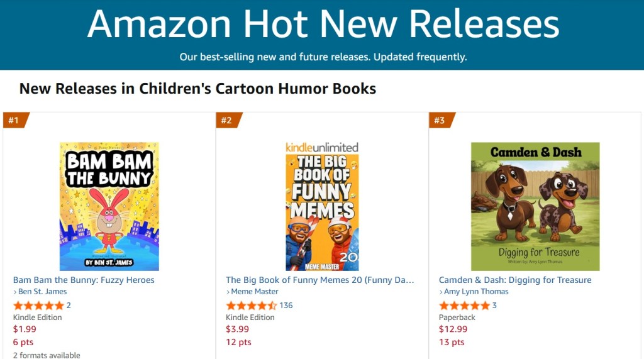View author Amy Lynn Thomas page
This screenshot has width=644, height=359.
(476, 292)
